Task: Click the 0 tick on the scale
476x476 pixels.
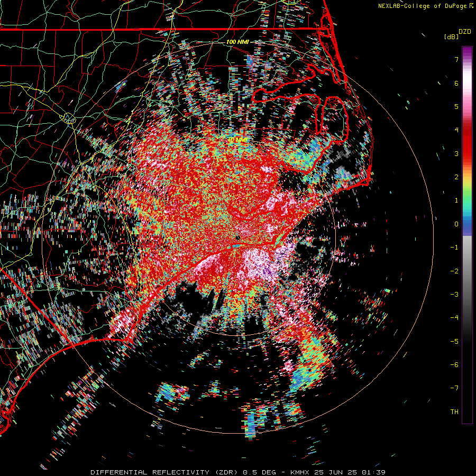Action: coord(456,224)
